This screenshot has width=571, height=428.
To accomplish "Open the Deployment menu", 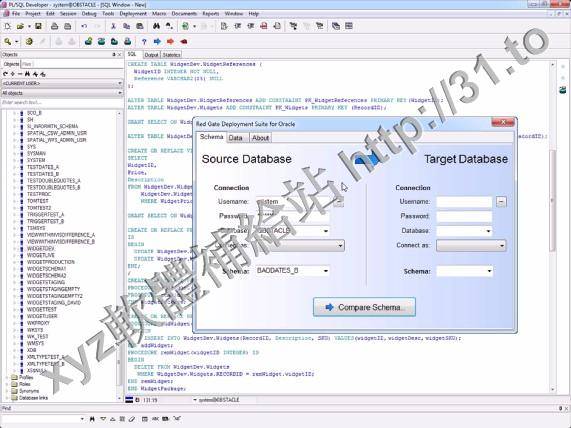I will click(133, 14).
